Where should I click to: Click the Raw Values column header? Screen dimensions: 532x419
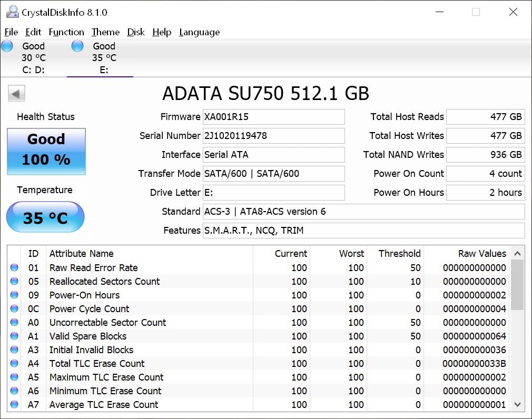pyautogui.click(x=474, y=254)
